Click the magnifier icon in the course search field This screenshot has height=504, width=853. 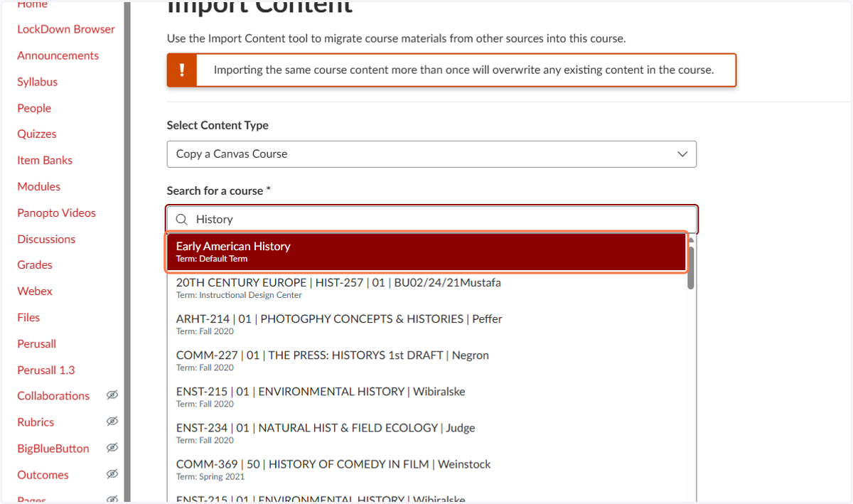(x=182, y=220)
